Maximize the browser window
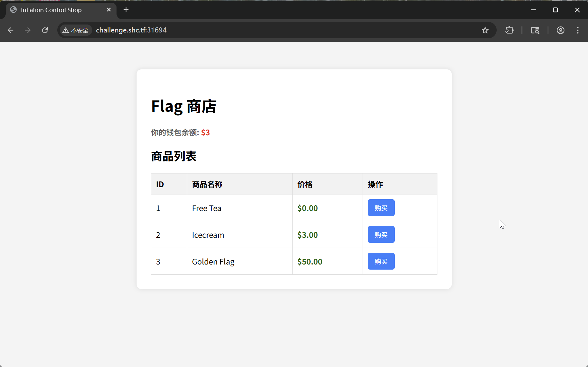 [555, 10]
